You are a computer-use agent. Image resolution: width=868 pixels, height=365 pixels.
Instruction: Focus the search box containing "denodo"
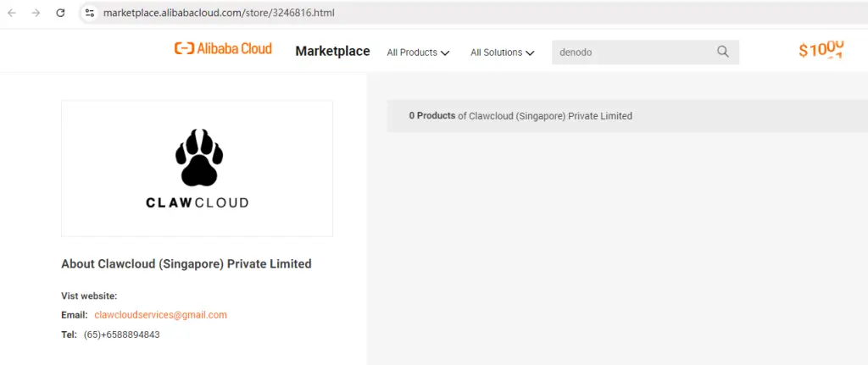pos(632,52)
